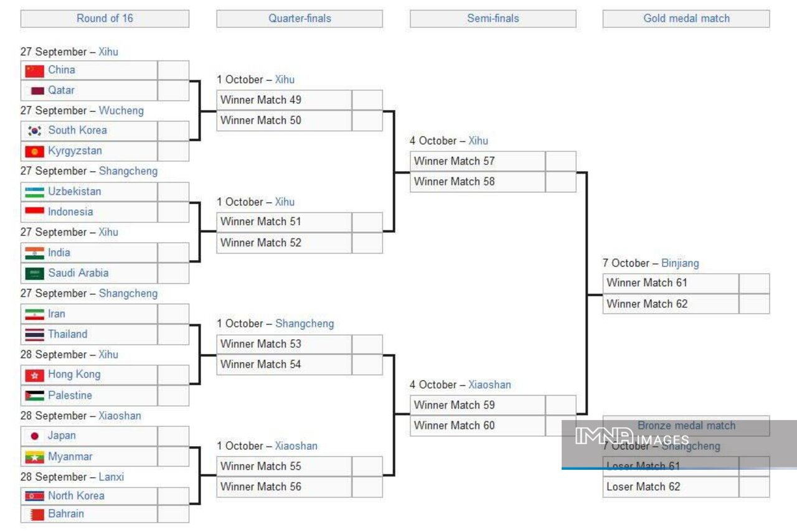Follow the Wucheng venue link

click(121, 110)
